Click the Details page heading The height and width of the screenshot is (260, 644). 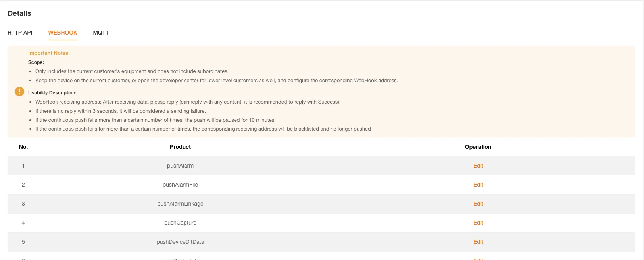[x=19, y=13]
